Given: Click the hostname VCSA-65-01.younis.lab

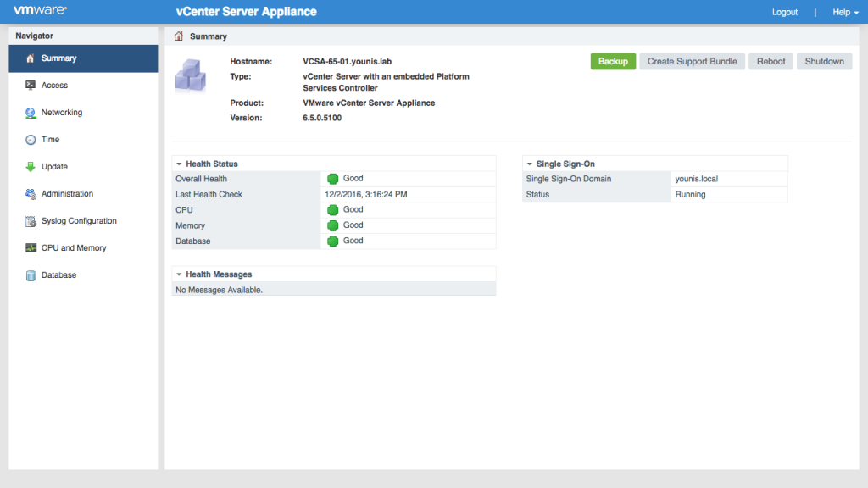Looking at the screenshot, I should 347,61.
